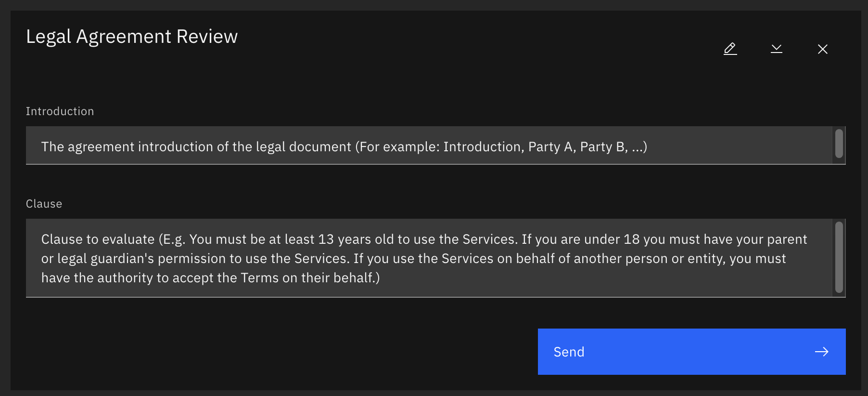868x396 pixels.
Task: Click the Legal Agreement Review title
Action: point(131,37)
